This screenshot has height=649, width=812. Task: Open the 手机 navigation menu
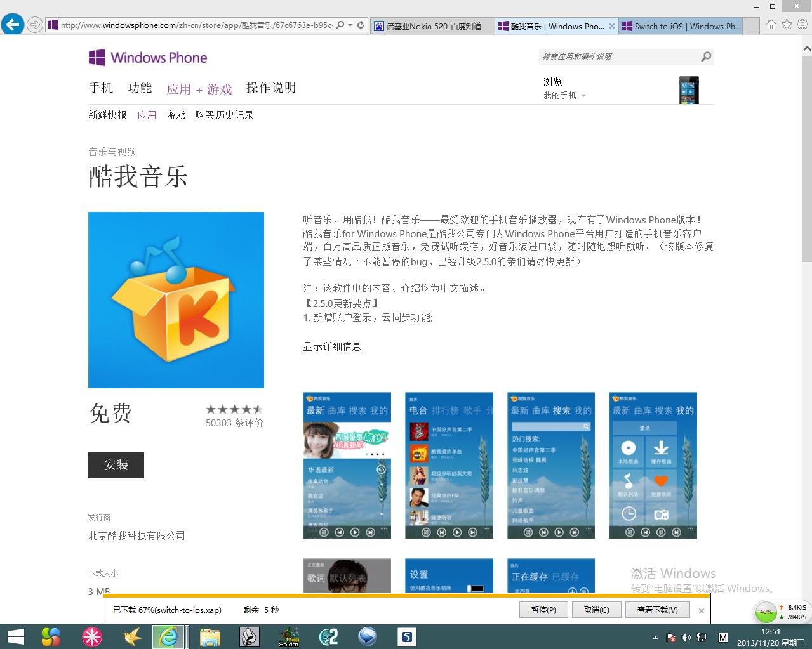pos(101,88)
